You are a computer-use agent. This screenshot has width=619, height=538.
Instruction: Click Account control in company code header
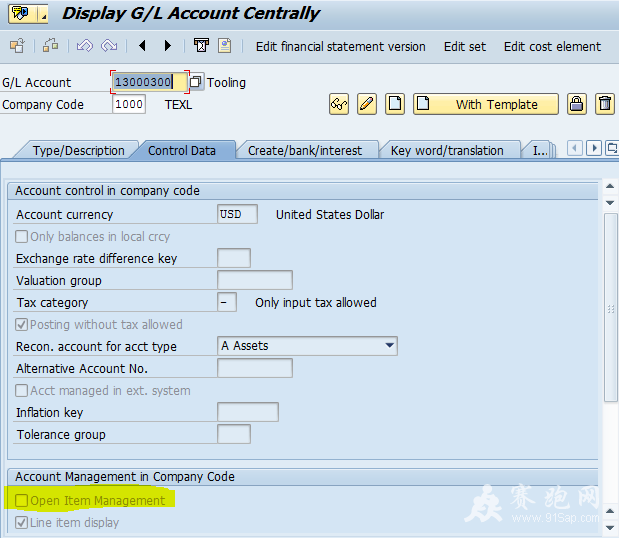click(x=107, y=191)
